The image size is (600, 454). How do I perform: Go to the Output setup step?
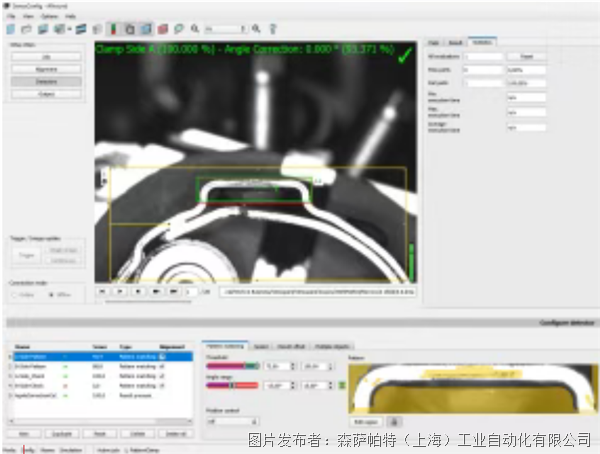pyautogui.click(x=46, y=94)
